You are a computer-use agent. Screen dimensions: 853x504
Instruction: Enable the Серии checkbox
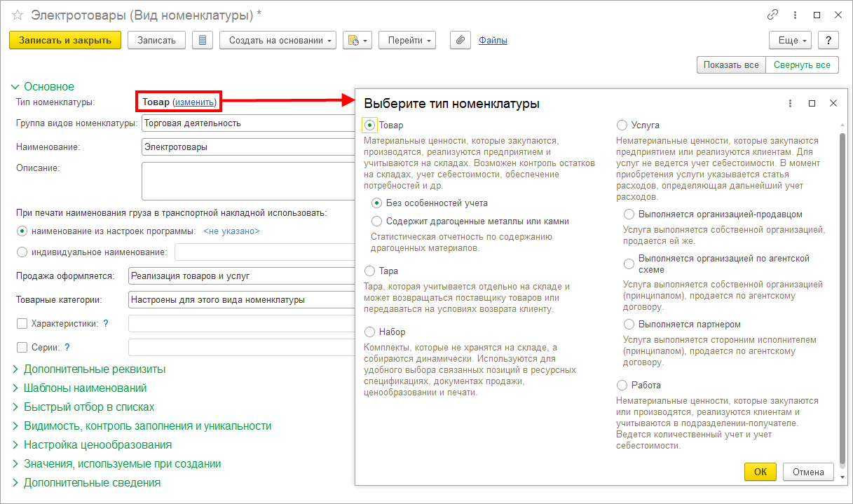[22, 347]
